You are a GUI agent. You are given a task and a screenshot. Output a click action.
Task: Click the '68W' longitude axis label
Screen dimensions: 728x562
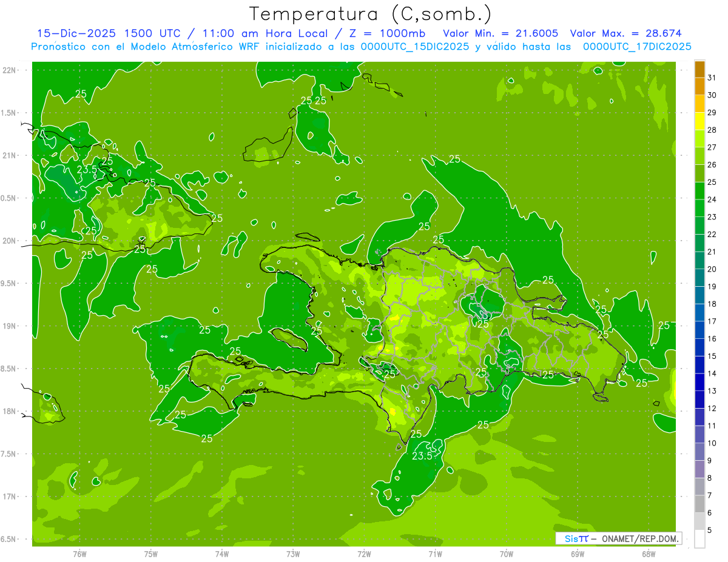(648, 554)
